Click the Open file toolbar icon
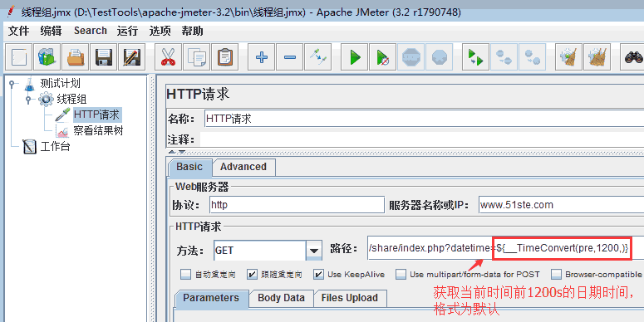This screenshot has height=322, width=644. (76, 57)
